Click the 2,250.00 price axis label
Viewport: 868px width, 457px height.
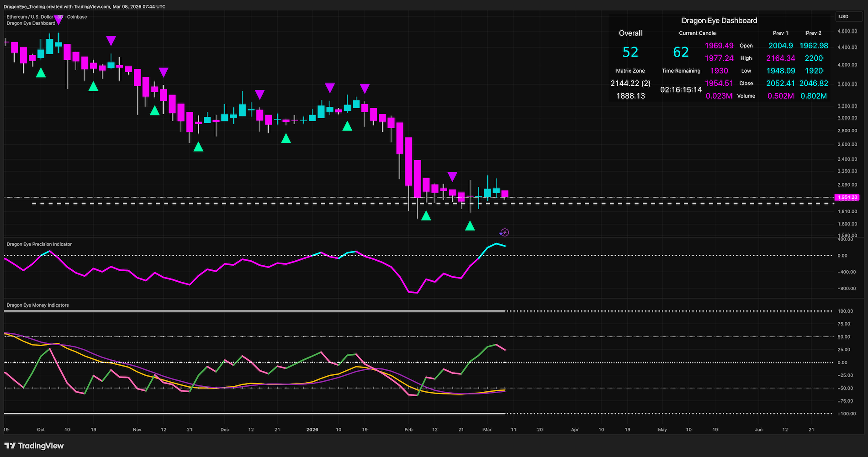coord(847,171)
